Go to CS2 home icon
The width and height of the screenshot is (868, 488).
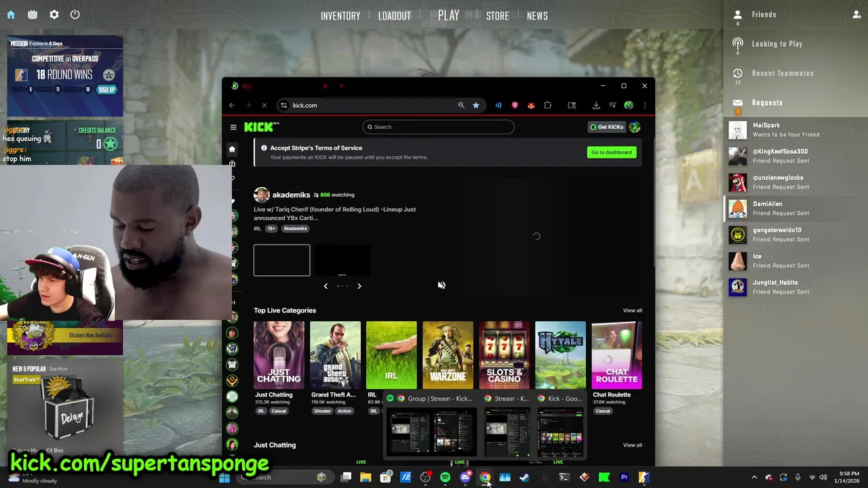(12, 14)
